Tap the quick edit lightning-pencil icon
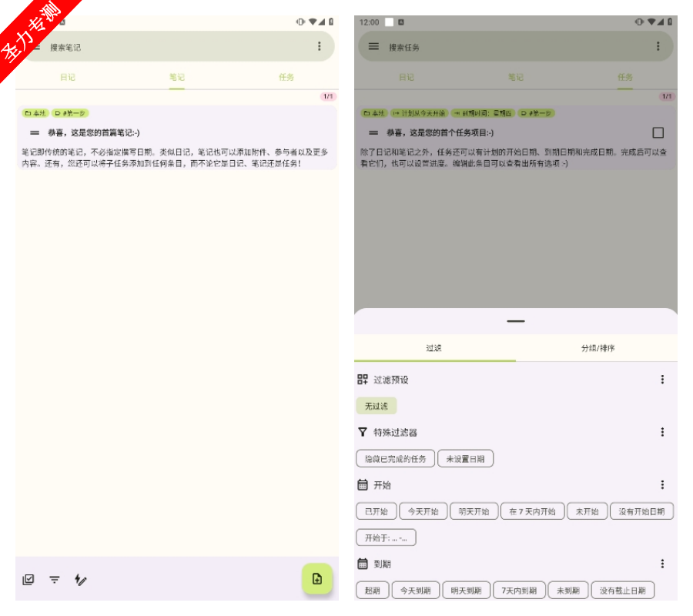This screenshot has width=693, height=616. [80, 579]
